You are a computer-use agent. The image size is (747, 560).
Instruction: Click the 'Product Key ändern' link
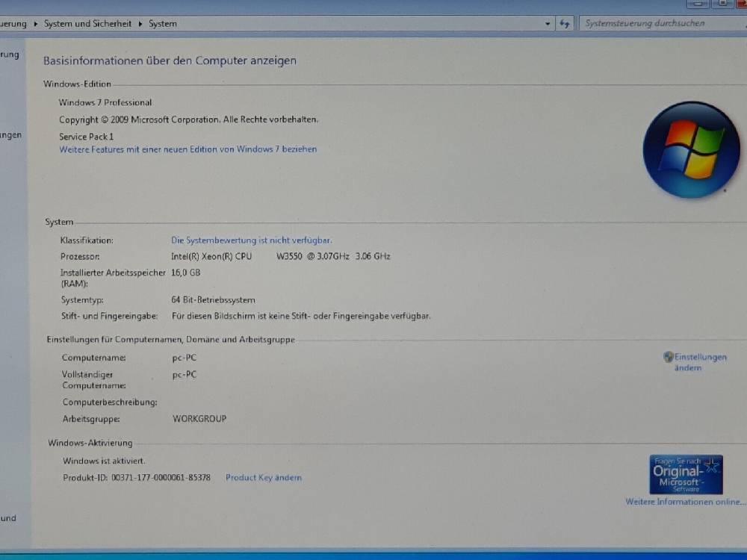[264, 478]
